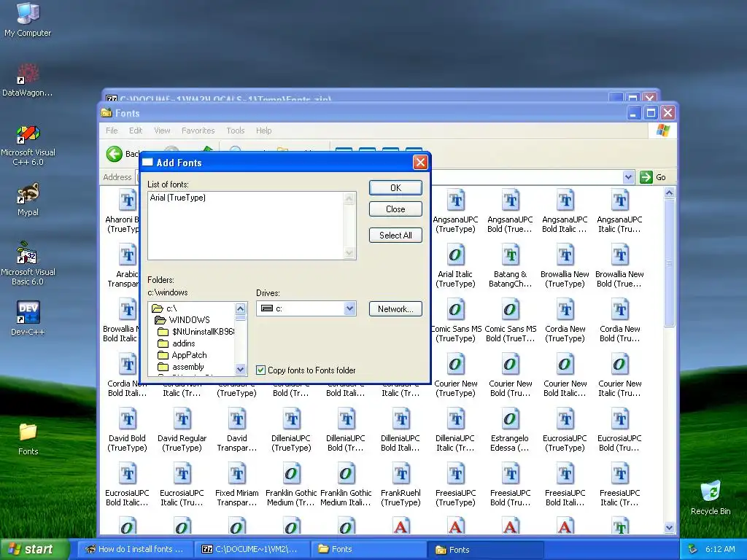Open File menu in Fonts window
The image size is (747, 560).
(112, 131)
